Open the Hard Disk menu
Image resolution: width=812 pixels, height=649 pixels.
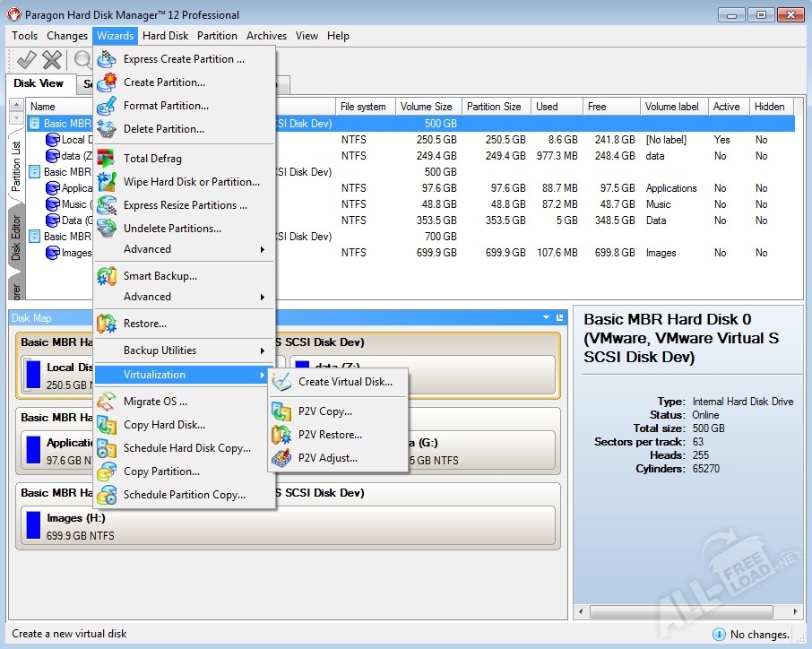click(165, 36)
